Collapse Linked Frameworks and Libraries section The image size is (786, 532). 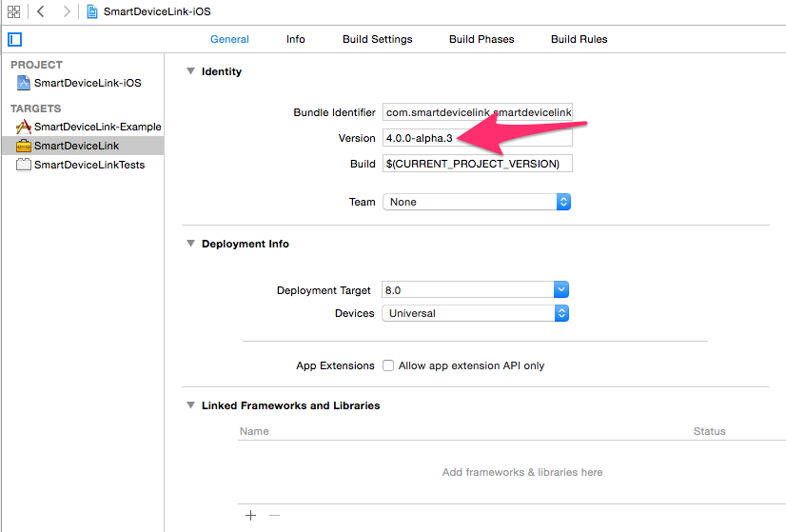190,405
